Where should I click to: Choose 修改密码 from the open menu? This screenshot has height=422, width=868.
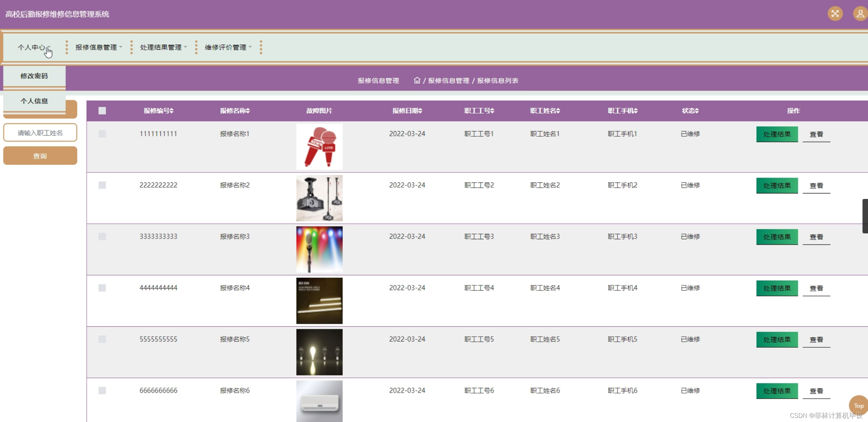(34, 76)
